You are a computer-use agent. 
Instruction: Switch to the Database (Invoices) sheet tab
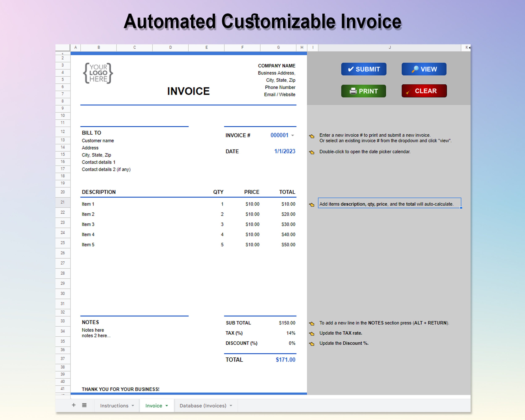coord(203,406)
